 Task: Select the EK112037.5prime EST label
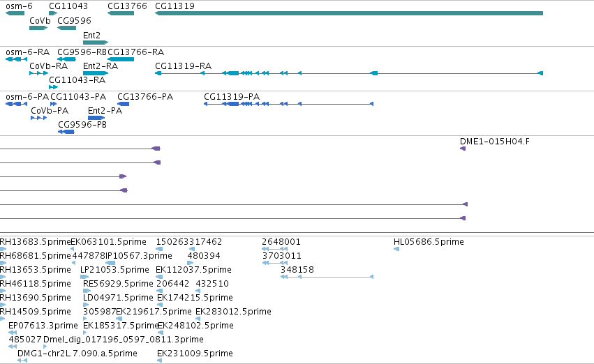(x=193, y=270)
